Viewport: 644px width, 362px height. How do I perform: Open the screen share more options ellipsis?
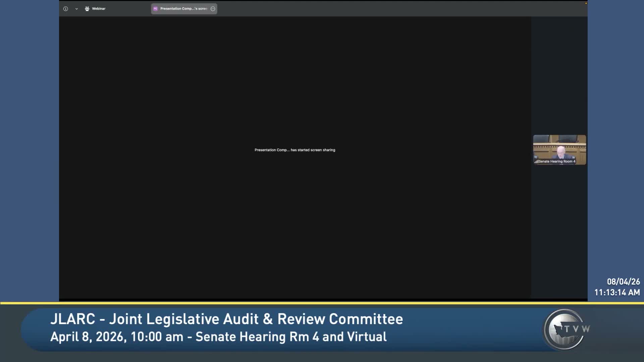(x=213, y=9)
